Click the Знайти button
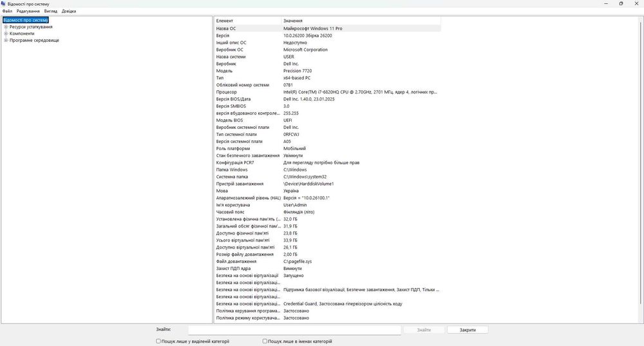The image size is (644, 346). coord(424,330)
